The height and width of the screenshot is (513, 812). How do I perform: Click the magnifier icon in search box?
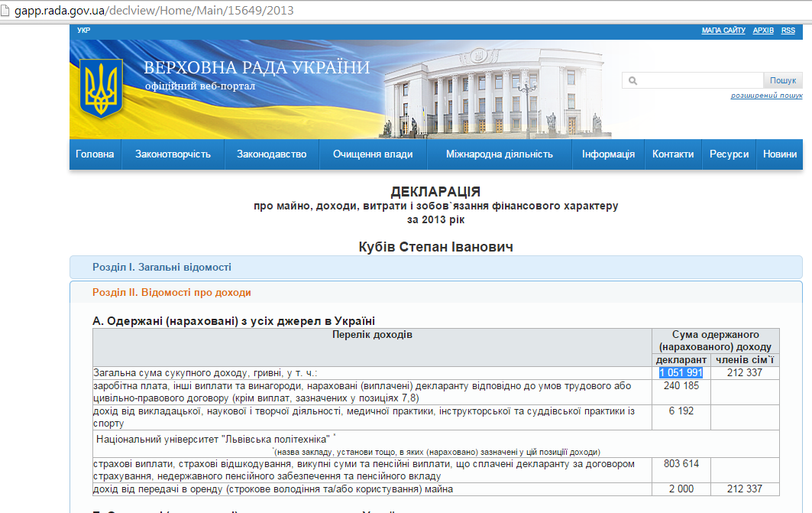click(x=633, y=80)
